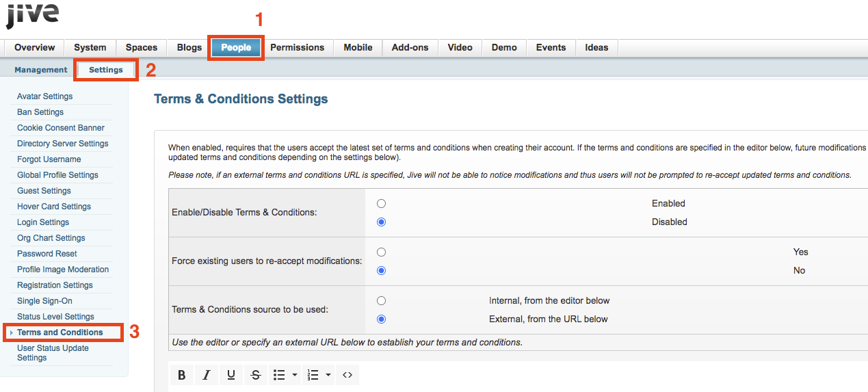Insert a numbered list
Image resolution: width=868 pixels, height=392 pixels.
tap(313, 375)
